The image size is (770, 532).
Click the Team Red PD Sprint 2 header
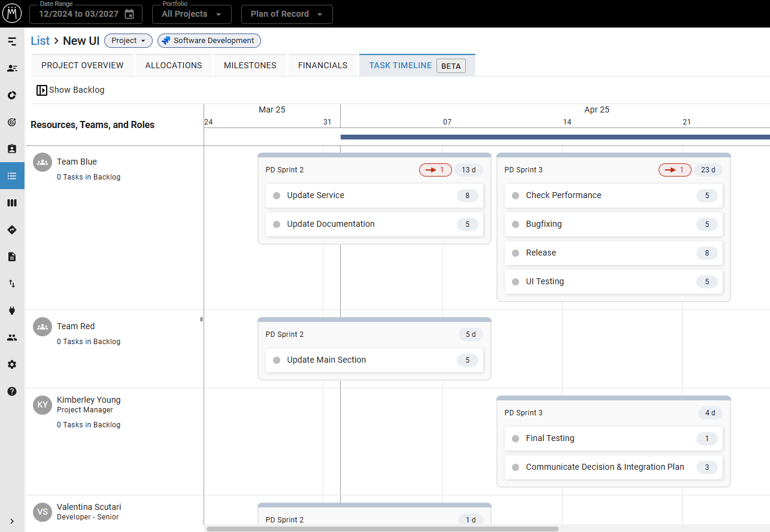coord(284,335)
